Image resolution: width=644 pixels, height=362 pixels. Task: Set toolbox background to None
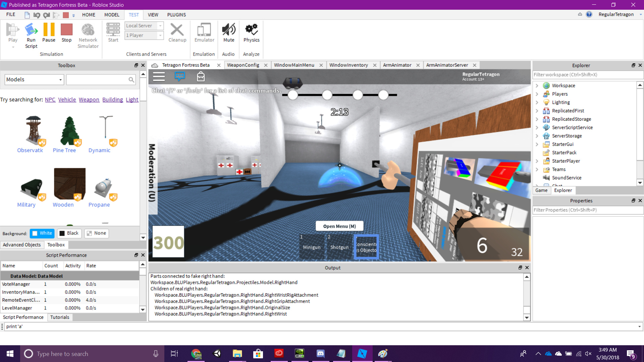pyautogui.click(x=97, y=233)
